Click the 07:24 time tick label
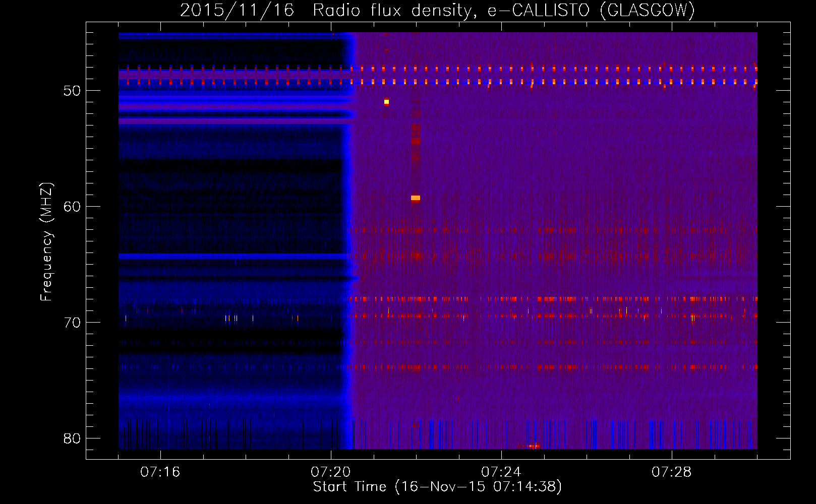Image resolution: width=816 pixels, height=504 pixels. pos(501,472)
